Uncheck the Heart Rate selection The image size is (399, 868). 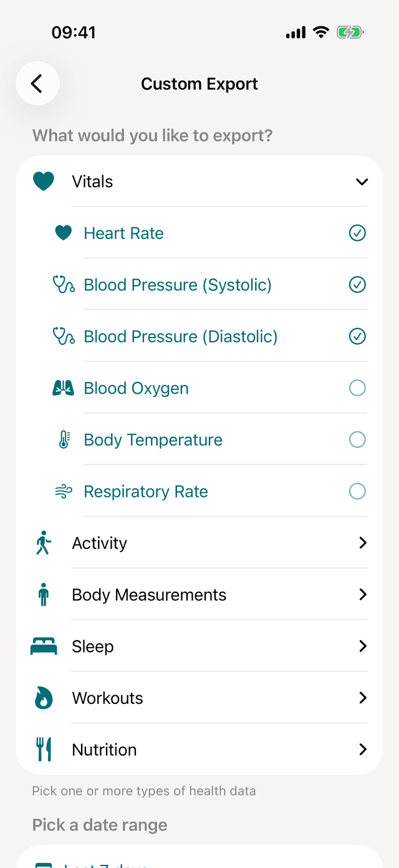(357, 233)
